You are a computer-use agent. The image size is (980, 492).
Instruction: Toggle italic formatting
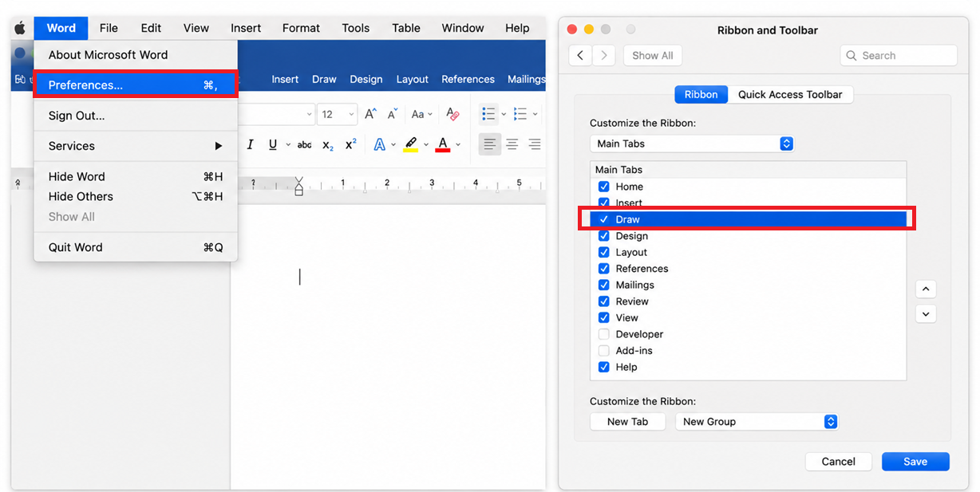click(250, 144)
